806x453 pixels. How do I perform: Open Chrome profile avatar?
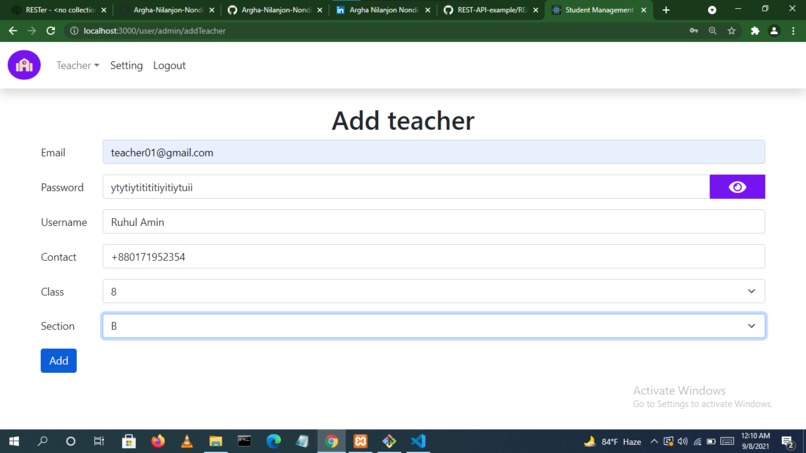click(774, 31)
